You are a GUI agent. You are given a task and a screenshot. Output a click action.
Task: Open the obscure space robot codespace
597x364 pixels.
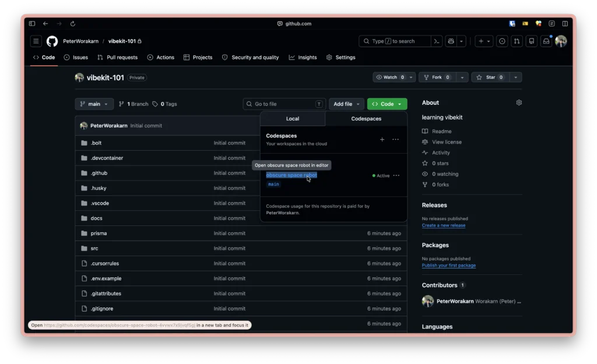292,175
